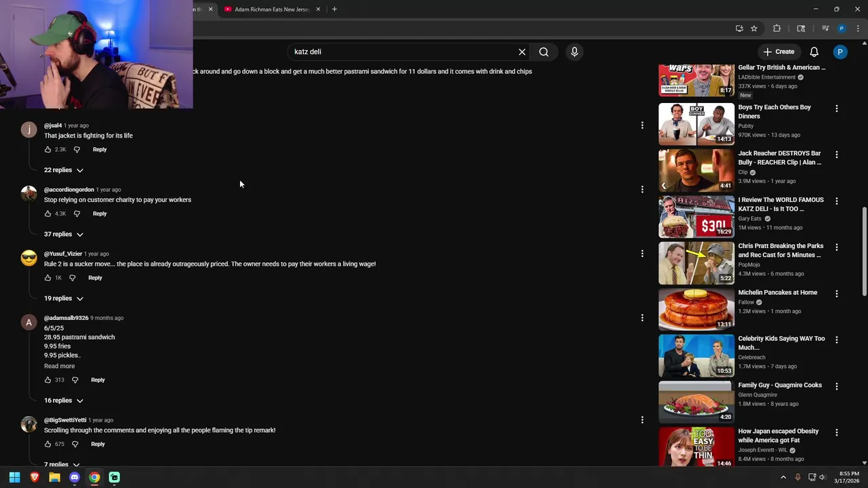Open Brave browser from taskbar

coord(35,477)
